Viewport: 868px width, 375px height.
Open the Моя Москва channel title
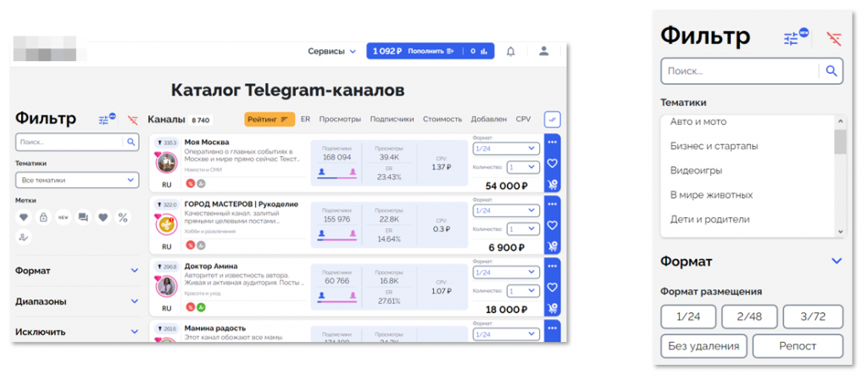coord(207,143)
